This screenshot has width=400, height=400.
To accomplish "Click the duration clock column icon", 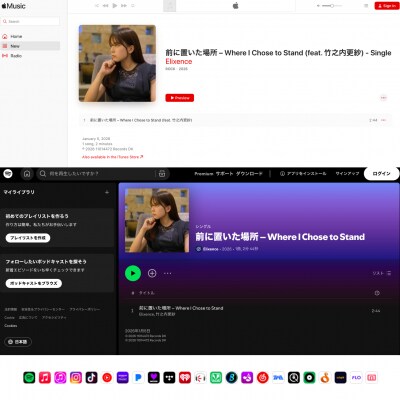I will point(377,293).
